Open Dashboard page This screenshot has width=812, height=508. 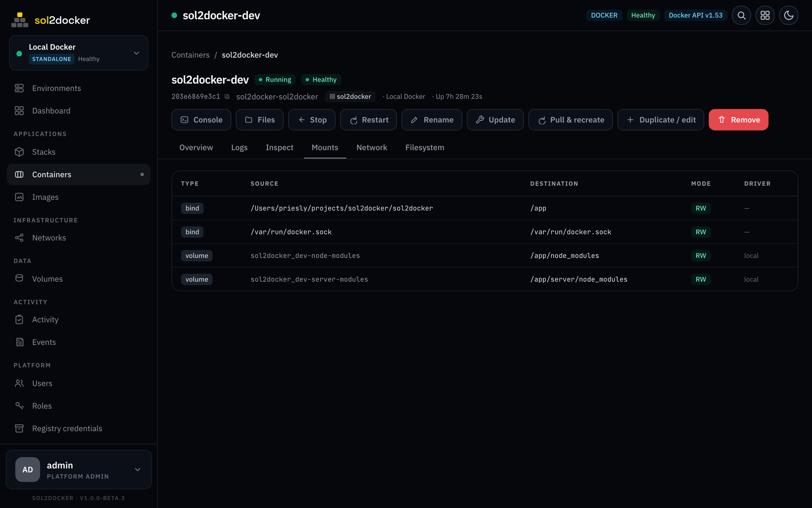pyautogui.click(x=79, y=111)
